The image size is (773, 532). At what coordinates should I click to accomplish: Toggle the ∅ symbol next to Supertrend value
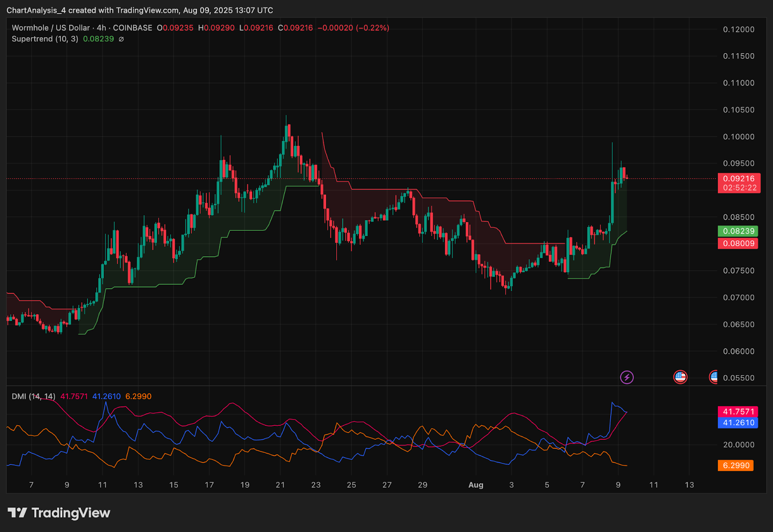pos(121,39)
